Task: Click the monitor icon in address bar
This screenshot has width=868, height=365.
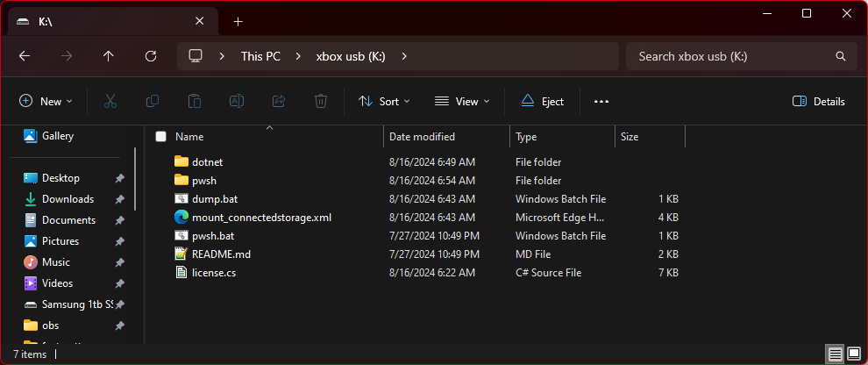Action: pos(196,56)
